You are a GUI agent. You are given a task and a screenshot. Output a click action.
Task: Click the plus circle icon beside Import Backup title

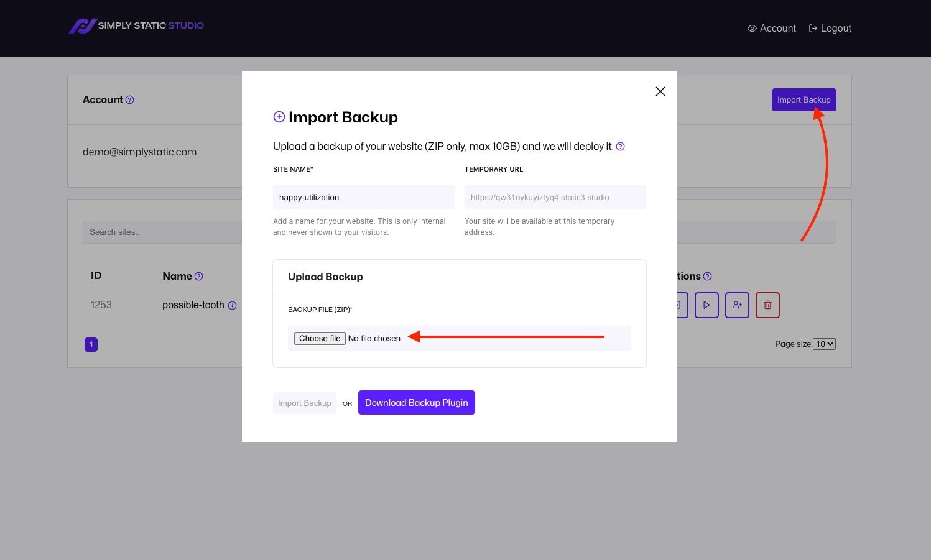pyautogui.click(x=279, y=117)
